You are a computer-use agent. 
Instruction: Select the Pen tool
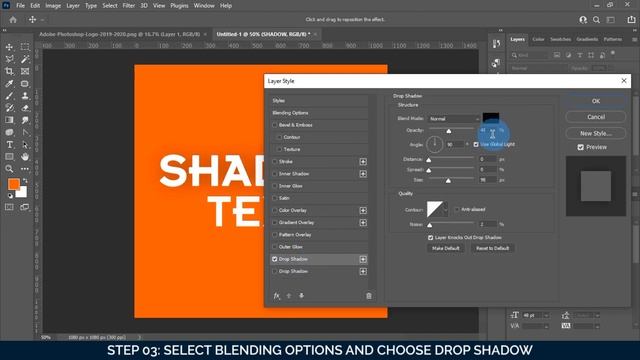25,132
